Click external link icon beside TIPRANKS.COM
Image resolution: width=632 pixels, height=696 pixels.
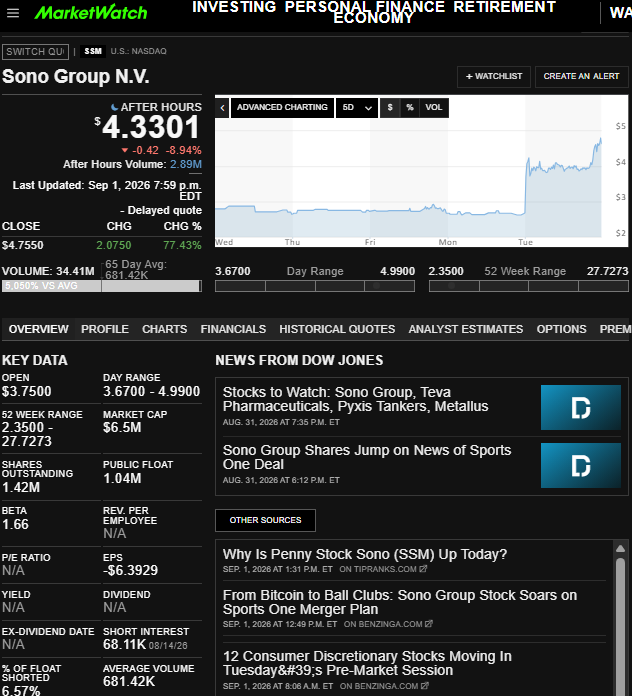tap(423, 569)
